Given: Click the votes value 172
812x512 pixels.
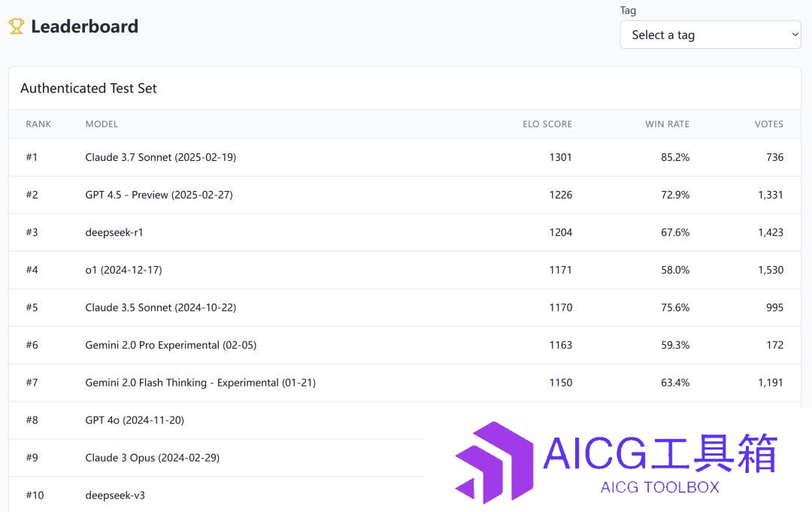Looking at the screenshot, I should pyautogui.click(x=774, y=345).
